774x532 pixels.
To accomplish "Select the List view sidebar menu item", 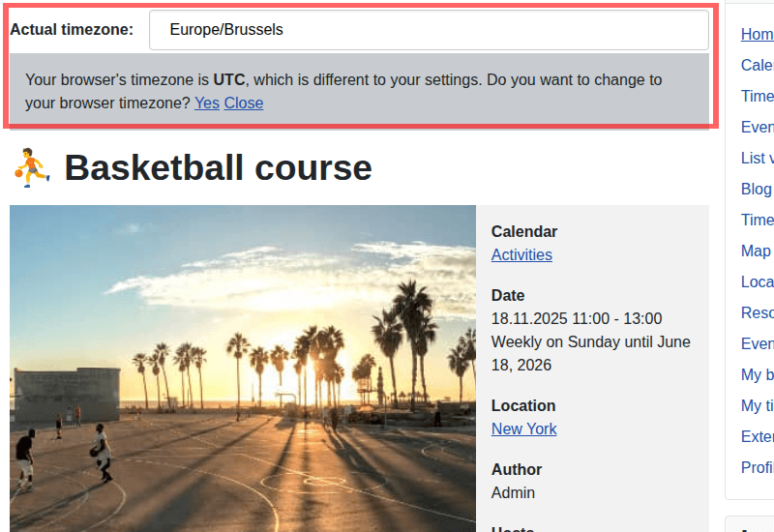I will pyautogui.click(x=758, y=158).
